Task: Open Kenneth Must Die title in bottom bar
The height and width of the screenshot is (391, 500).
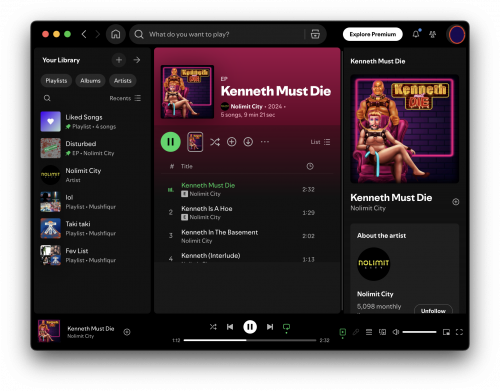Action: (x=91, y=328)
